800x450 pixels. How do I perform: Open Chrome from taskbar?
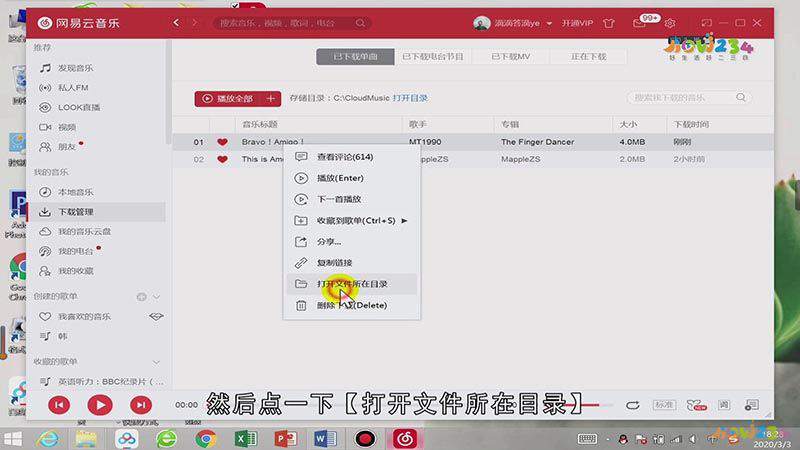(x=206, y=439)
